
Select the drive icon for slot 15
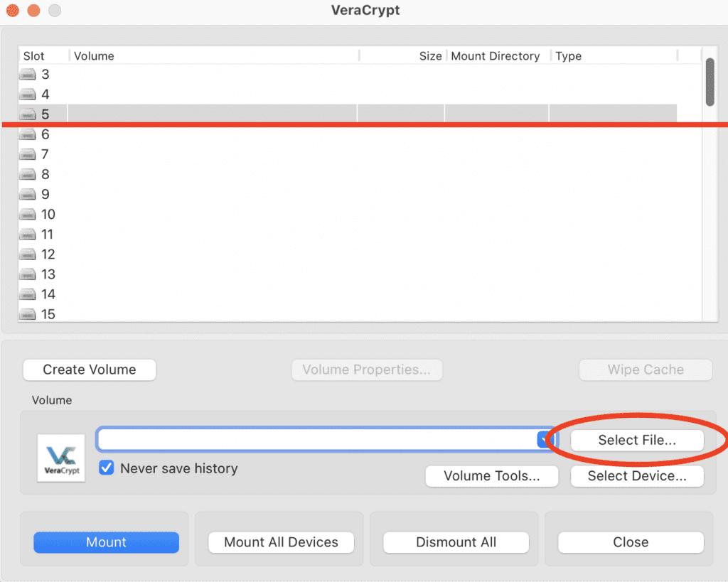(x=28, y=314)
